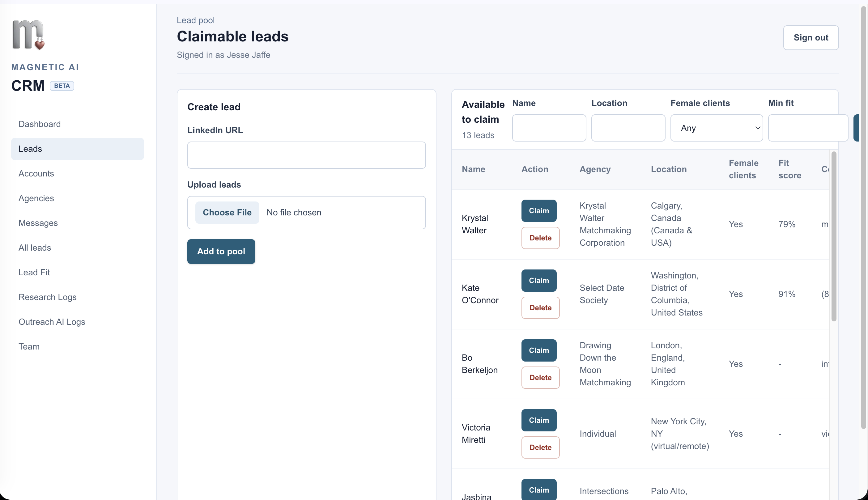Click the Magnetic AI logo icon
The width and height of the screenshot is (868, 500).
pos(28,35)
